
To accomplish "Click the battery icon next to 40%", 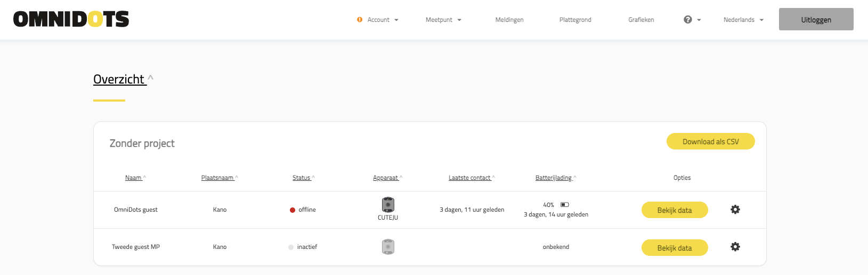I will click(565, 205).
